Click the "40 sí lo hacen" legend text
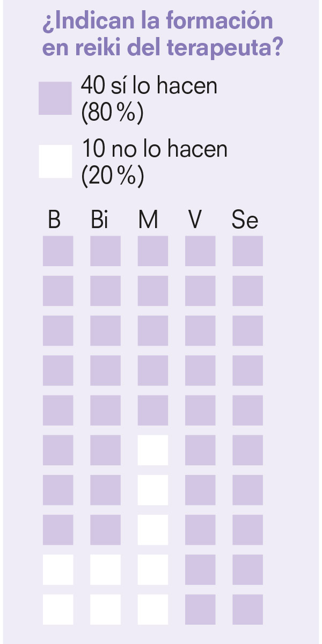The height and width of the screenshot is (644, 322). point(149,85)
